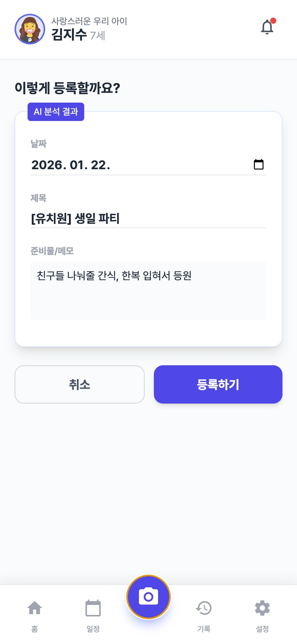
Task: Tap the round camera button
Action: (148, 597)
